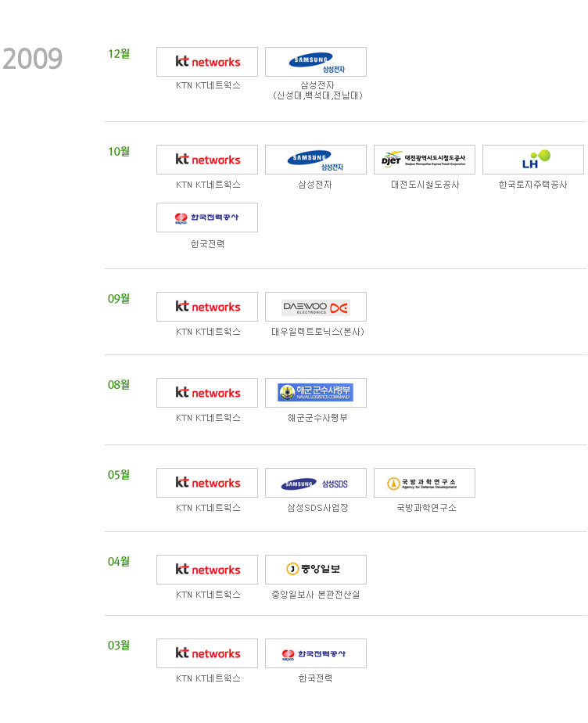The image size is (588, 723).
Task: Click the Samsung 삼성전자 logo in the 12월 row
Action: coord(316,62)
